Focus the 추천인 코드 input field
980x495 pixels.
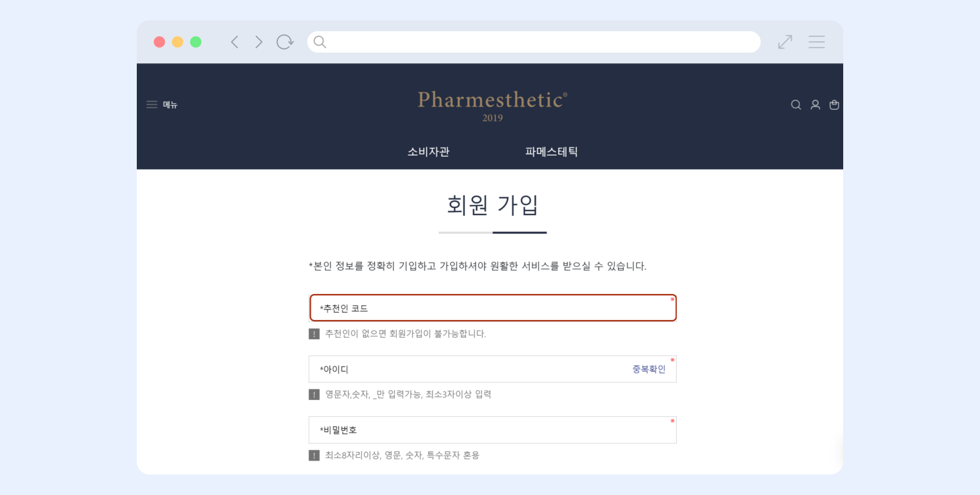493,308
